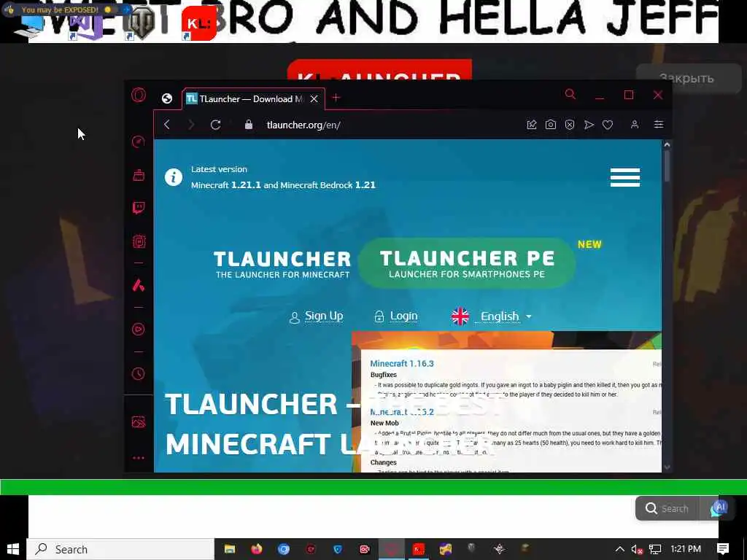Open the three-dots sidebar setup menu
This screenshot has width=747, height=560.
[x=139, y=458]
